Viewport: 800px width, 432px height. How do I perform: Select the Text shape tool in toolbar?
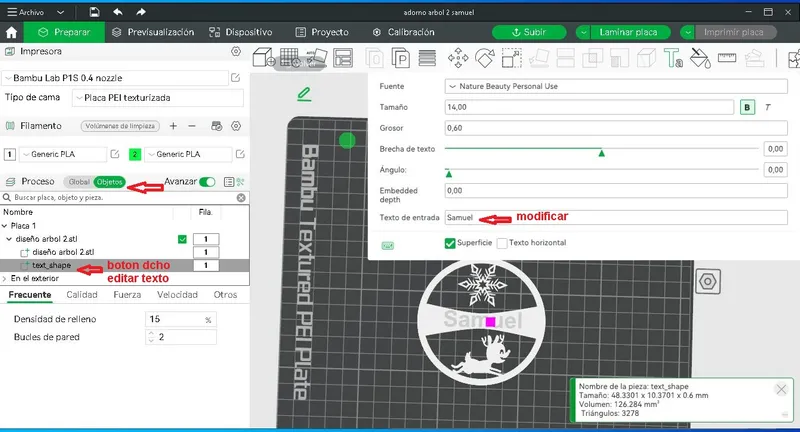click(x=673, y=57)
